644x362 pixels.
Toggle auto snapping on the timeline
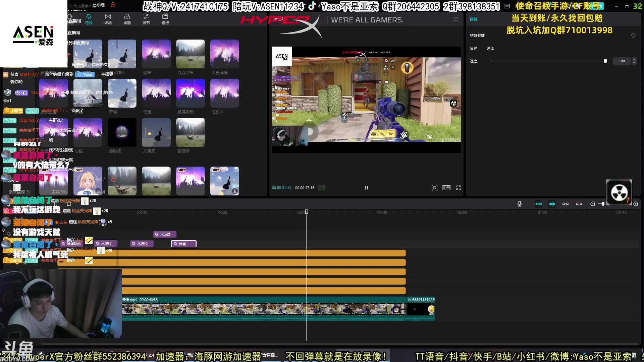point(552,204)
